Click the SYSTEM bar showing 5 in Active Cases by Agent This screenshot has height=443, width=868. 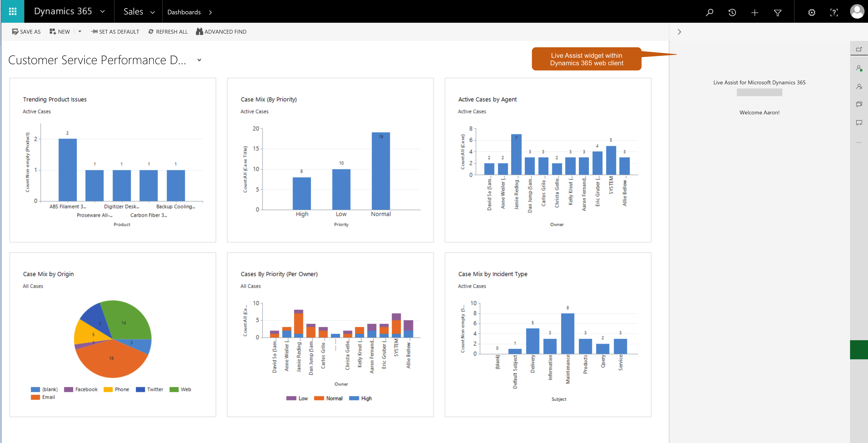pyautogui.click(x=611, y=160)
